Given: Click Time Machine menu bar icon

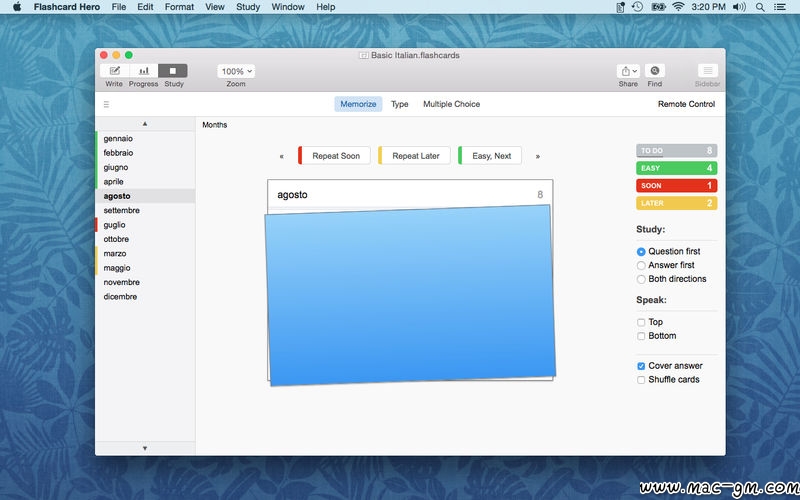Looking at the screenshot, I should coord(637,7).
